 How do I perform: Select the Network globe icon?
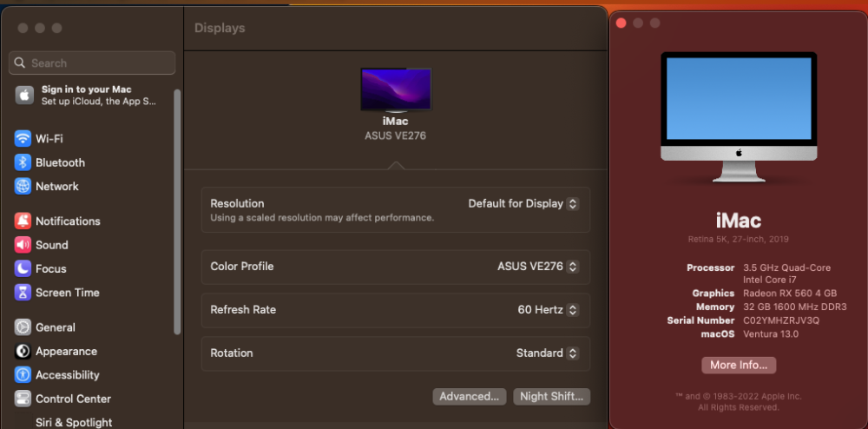(23, 186)
